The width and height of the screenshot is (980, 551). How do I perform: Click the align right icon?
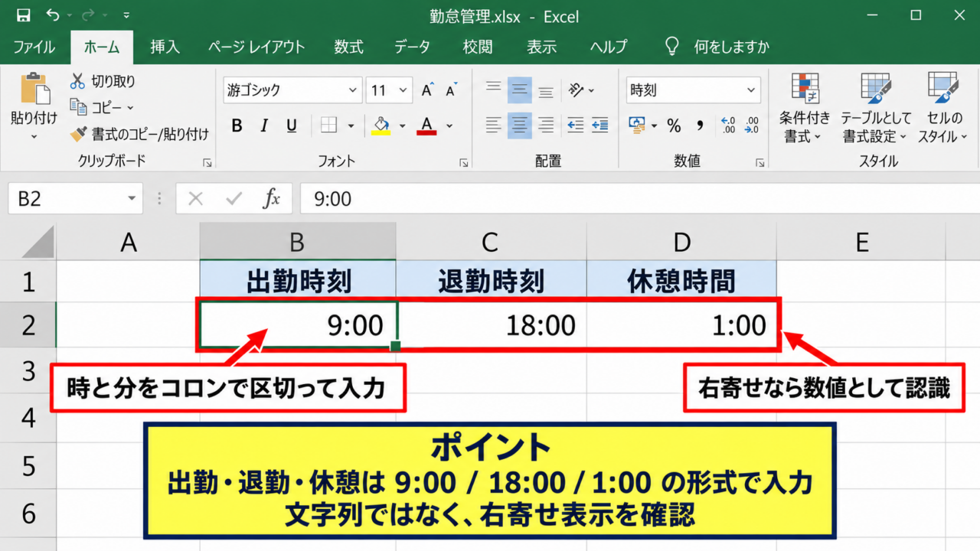pos(545,125)
